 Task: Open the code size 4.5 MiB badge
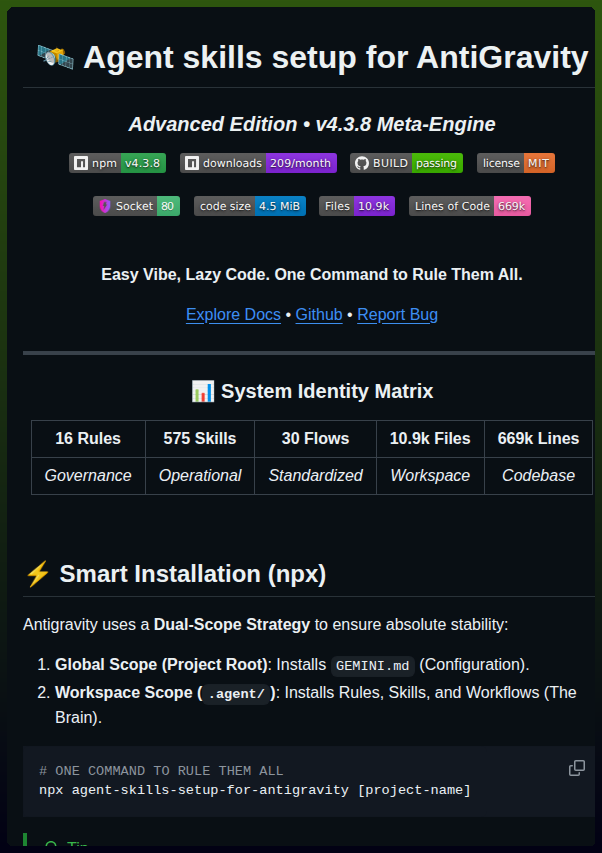[250, 206]
